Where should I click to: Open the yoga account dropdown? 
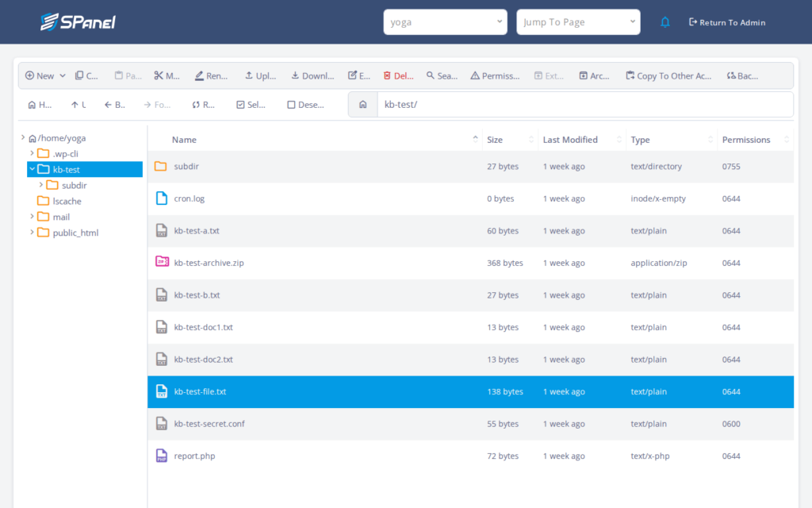click(x=446, y=22)
